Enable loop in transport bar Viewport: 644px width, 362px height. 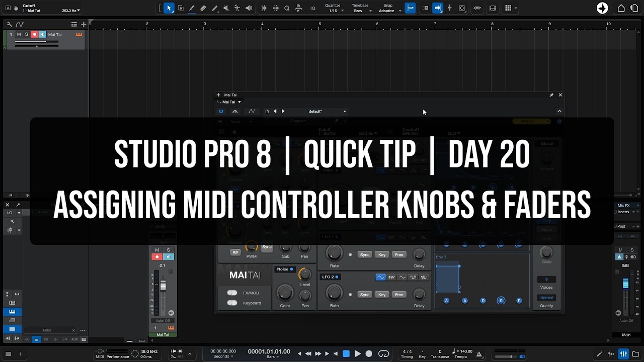[384, 354]
